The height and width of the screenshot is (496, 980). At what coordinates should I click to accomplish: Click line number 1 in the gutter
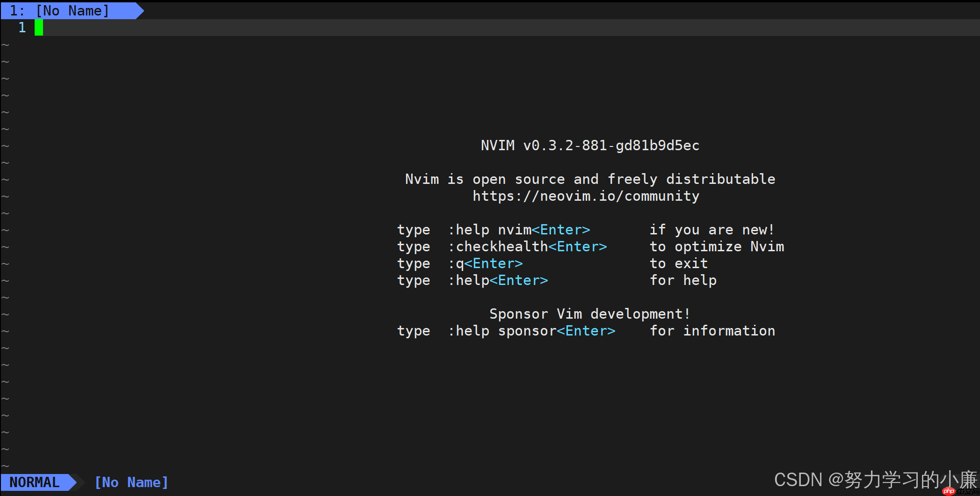(22, 28)
